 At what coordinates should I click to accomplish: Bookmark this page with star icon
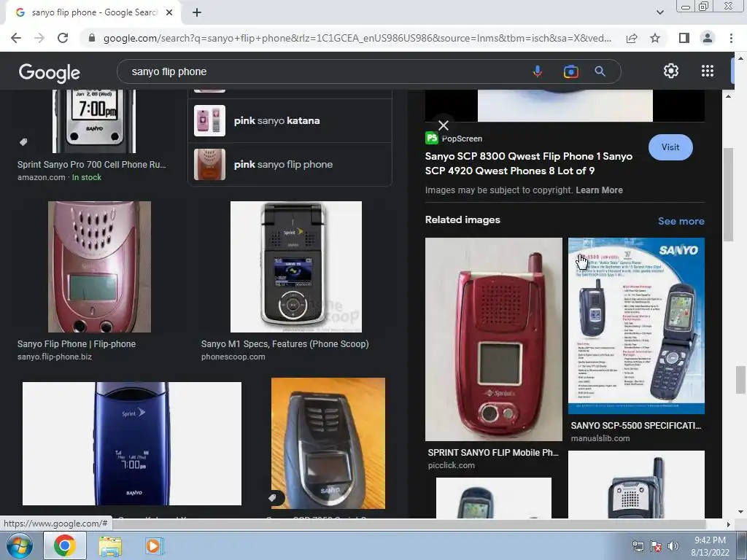click(655, 38)
